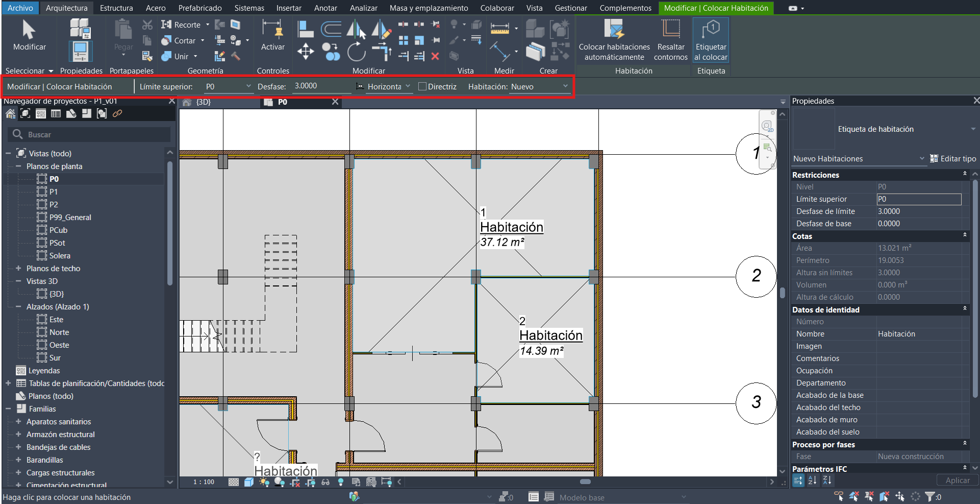The image size is (980, 504).
Task: Toggle Reveal Hidden Elements light bulb
Action: click(341, 482)
